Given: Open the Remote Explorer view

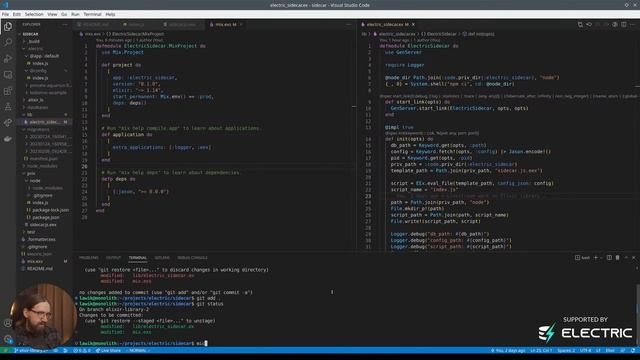Looking at the screenshot, I should click(8, 75).
